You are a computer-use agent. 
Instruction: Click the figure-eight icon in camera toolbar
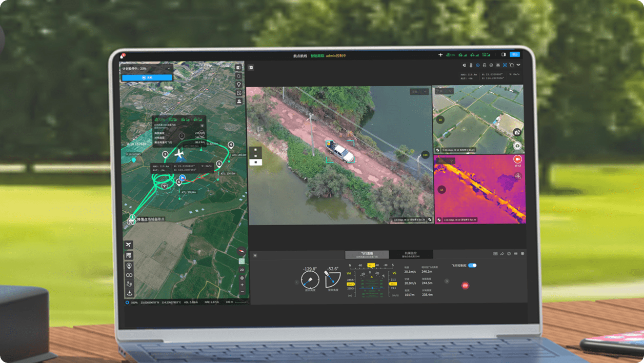click(x=485, y=65)
